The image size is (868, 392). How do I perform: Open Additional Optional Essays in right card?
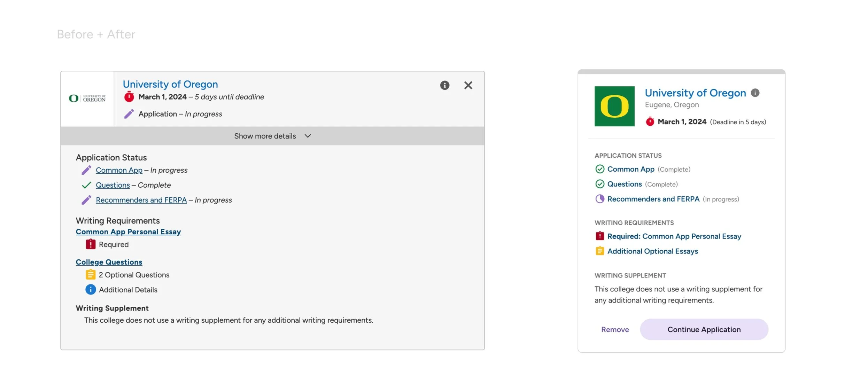point(652,251)
